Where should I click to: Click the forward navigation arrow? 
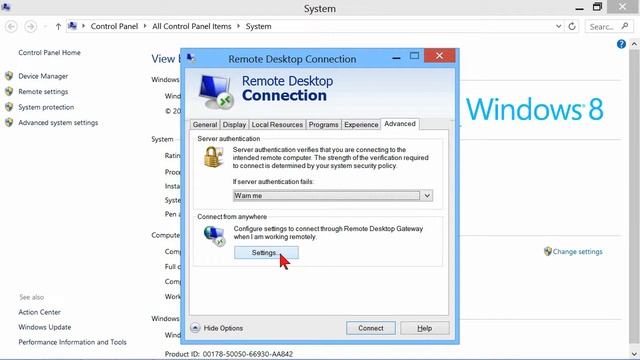[x=31, y=27]
